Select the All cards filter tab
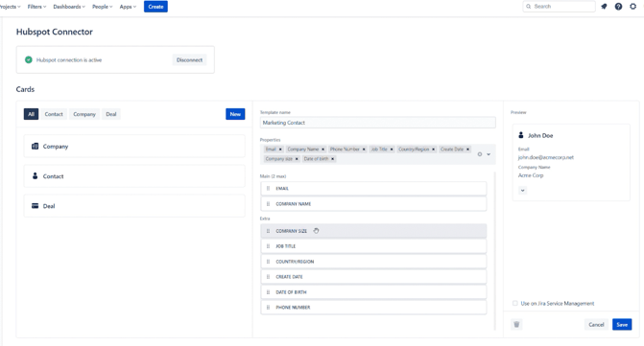Screen dimensions: 644x346 coord(32,114)
